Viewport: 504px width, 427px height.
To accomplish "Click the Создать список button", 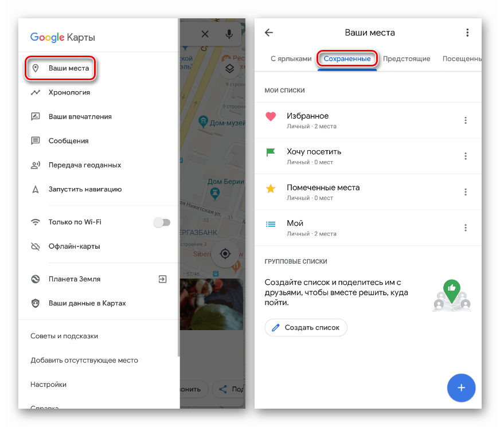I will [x=306, y=328].
